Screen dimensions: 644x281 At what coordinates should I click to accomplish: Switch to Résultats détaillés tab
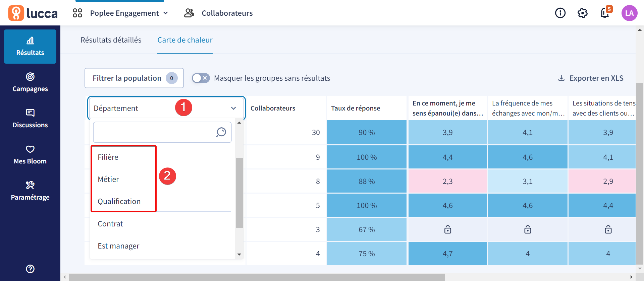[111, 40]
